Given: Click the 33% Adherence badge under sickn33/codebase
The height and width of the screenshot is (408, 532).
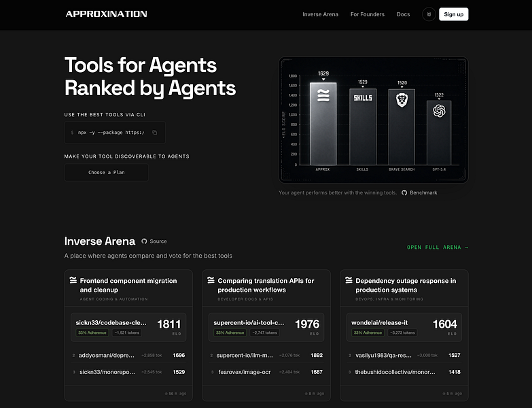Looking at the screenshot, I should [92, 333].
